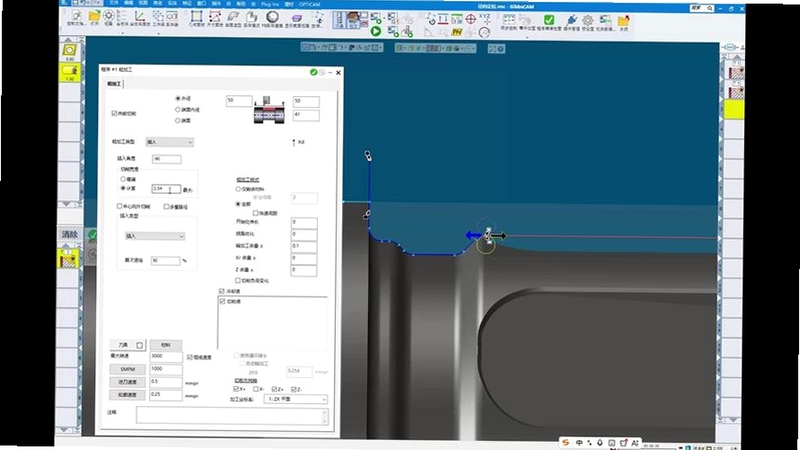Click the green check beside 清除 button
The height and width of the screenshot is (450, 800).
click(92, 235)
